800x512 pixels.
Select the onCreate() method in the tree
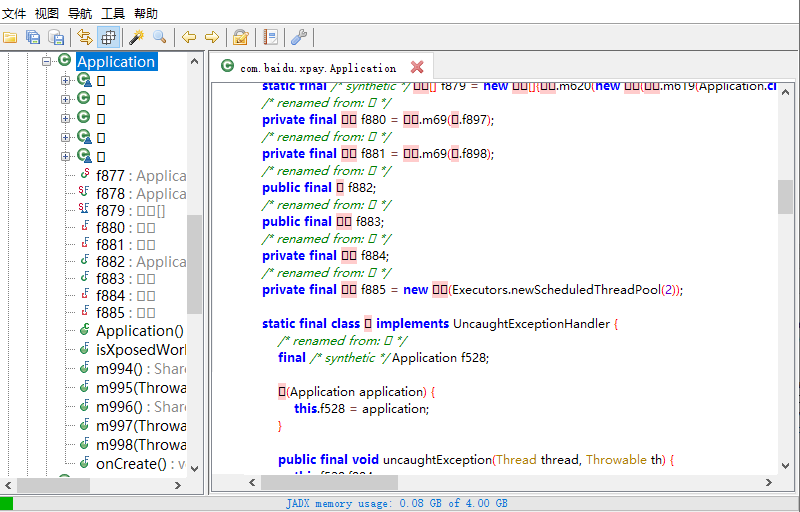141,464
